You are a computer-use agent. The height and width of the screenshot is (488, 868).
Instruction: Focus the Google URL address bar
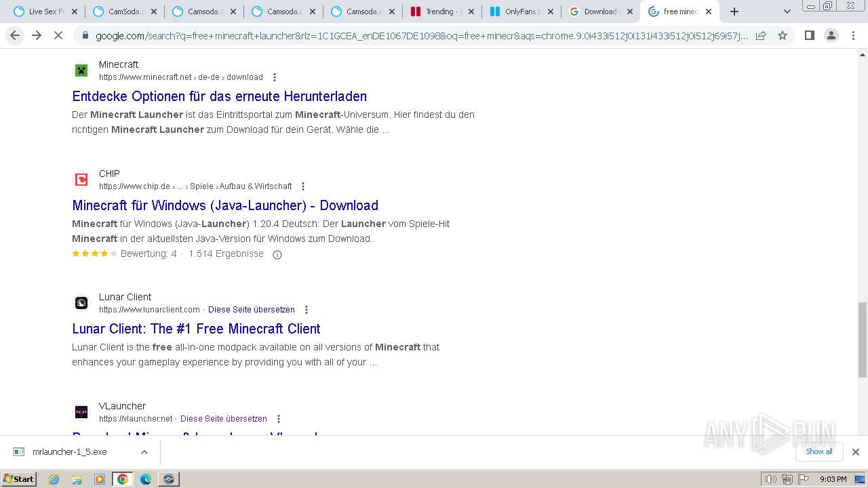point(420,35)
